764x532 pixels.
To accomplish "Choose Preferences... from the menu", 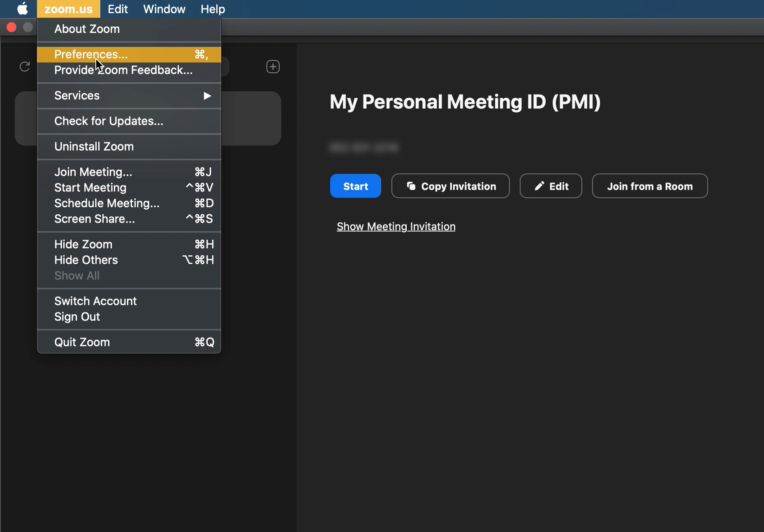I will (129, 54).
